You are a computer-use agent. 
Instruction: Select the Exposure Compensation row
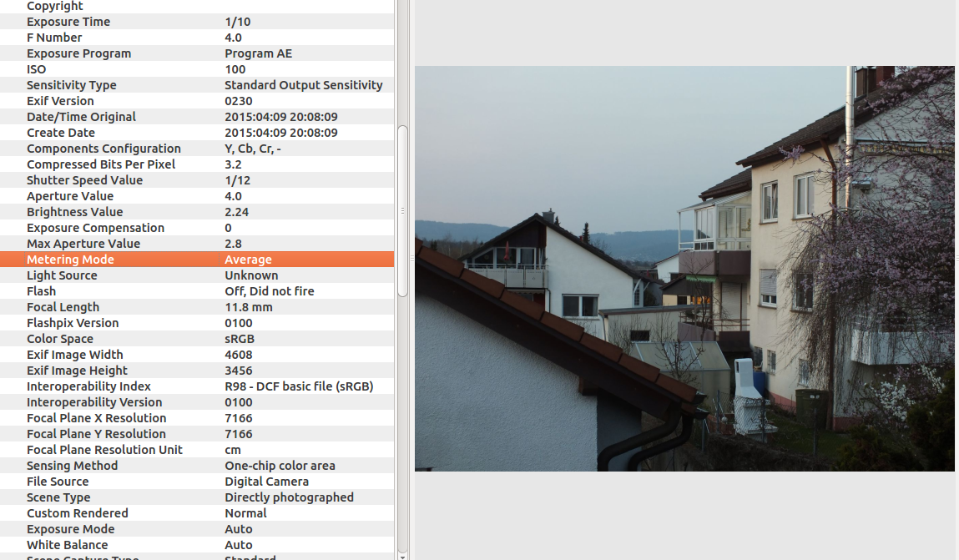point(197,228)
